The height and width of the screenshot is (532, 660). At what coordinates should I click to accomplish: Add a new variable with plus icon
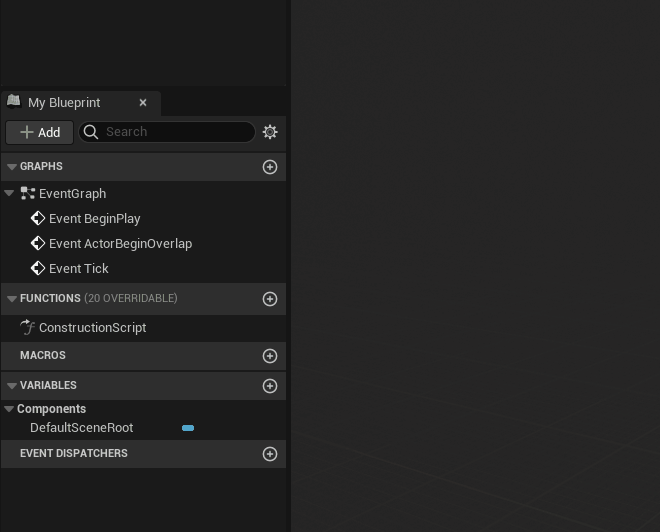(x=270, y=386)
